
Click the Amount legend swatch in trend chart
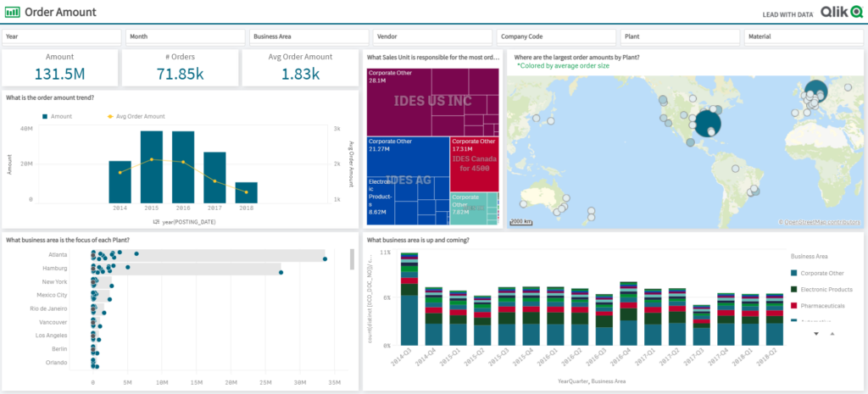coord(46,117)
